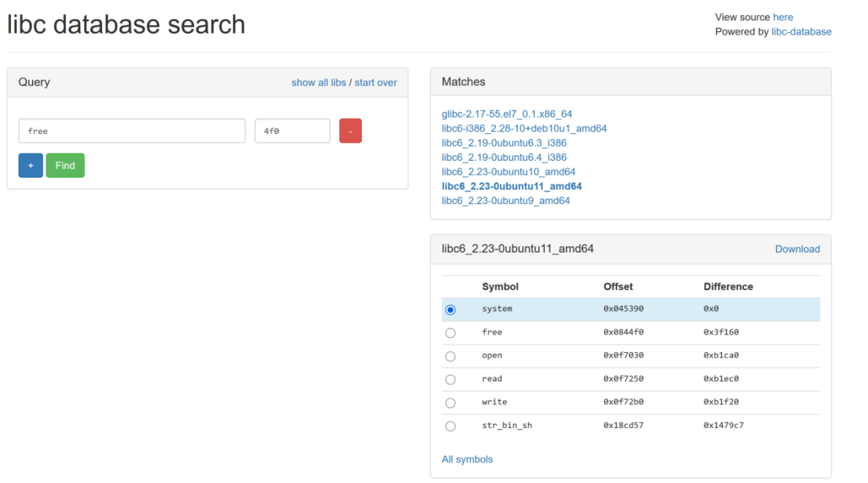The image size is (868, 483).
Task: Click the blue plus add-query button
Action: click(x=31, y=165)
